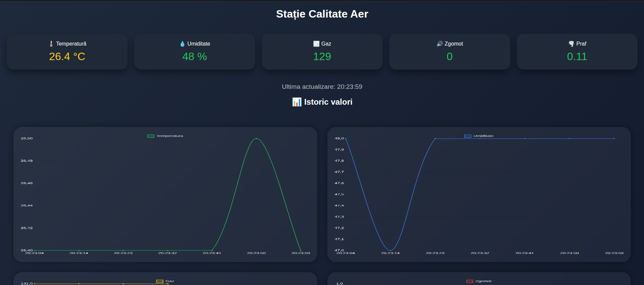Select the lowest point on the Umiditate curve
This screenshot has width=644, height=285.
pyautogui.click(x=390, y=250)
